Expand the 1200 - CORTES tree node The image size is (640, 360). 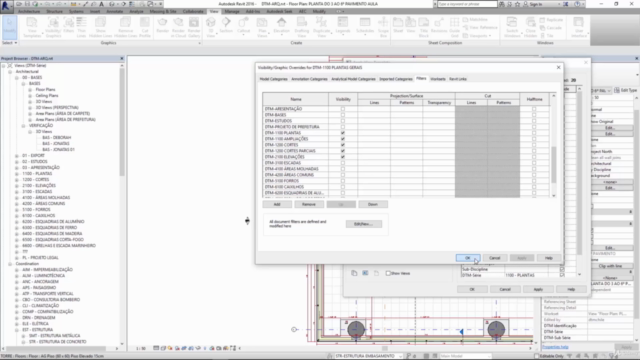click(x=17, y=180)
